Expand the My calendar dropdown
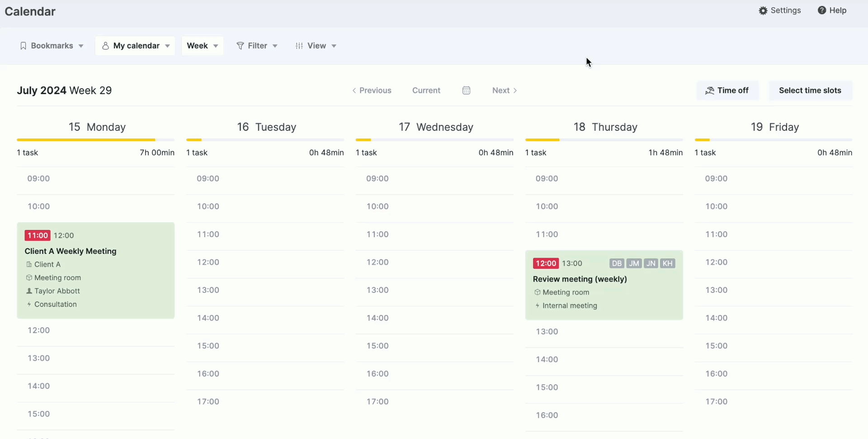Image resolution: width=868 pixels, height=439 pixels. 136,46
